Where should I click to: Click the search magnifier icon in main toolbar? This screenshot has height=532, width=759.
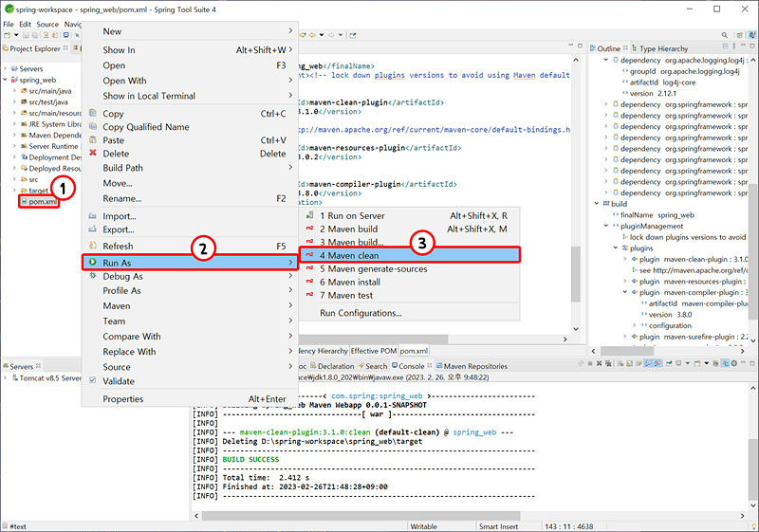click(725, 35)
